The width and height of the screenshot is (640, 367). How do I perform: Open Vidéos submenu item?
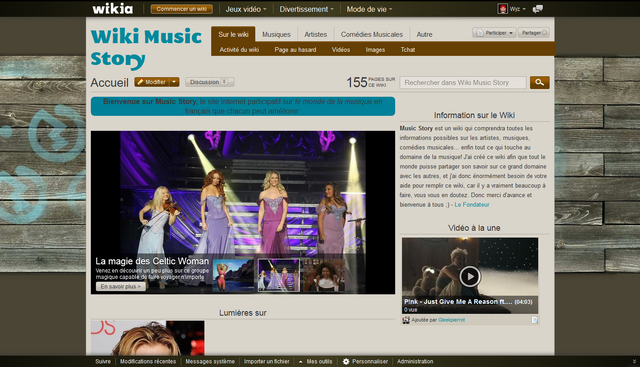[341, 49]
